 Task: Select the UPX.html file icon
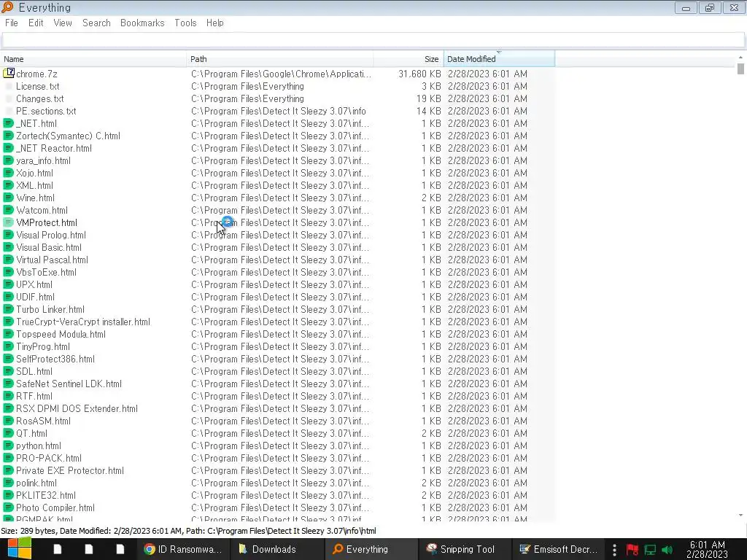pos(9,284)
